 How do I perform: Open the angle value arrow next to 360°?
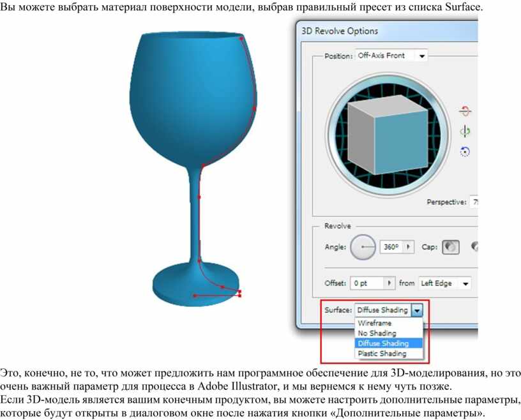[409, 247]
